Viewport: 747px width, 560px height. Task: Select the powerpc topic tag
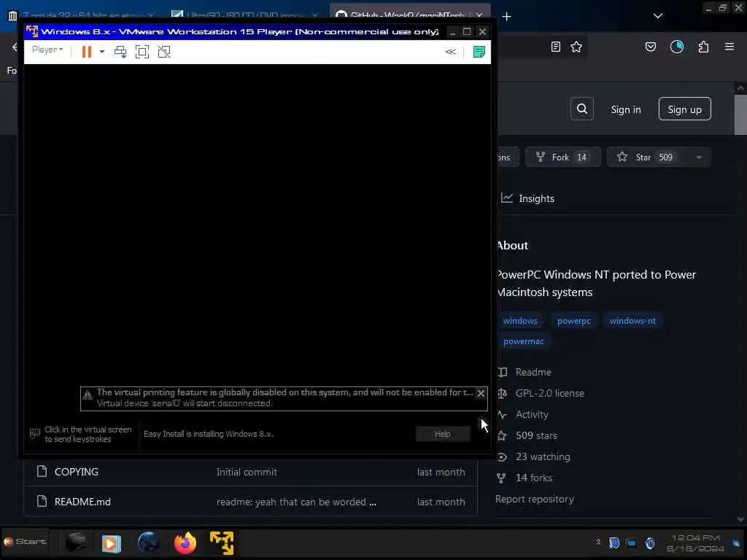(573, 321)
